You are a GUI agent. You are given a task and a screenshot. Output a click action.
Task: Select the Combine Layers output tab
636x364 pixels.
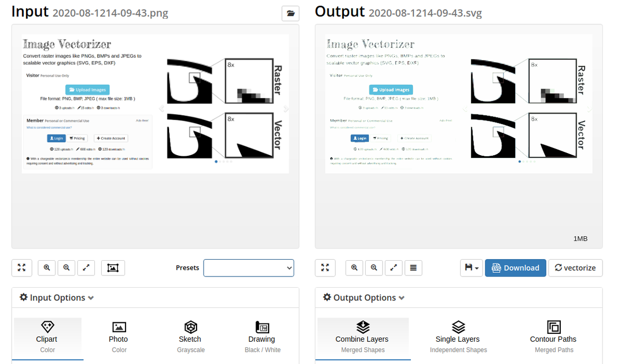tap(363, 339)
